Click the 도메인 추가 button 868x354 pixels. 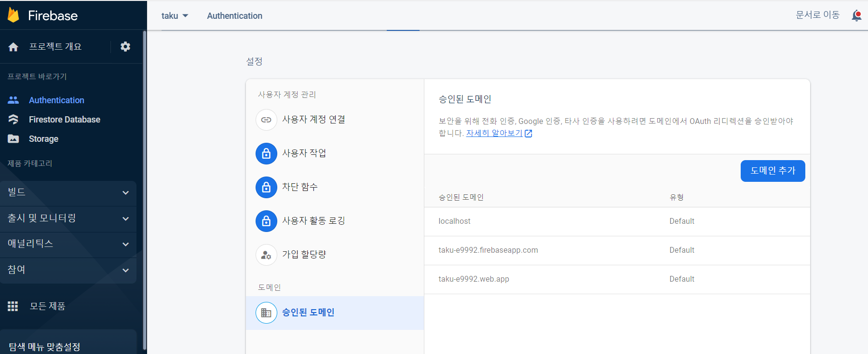point(773,171)
